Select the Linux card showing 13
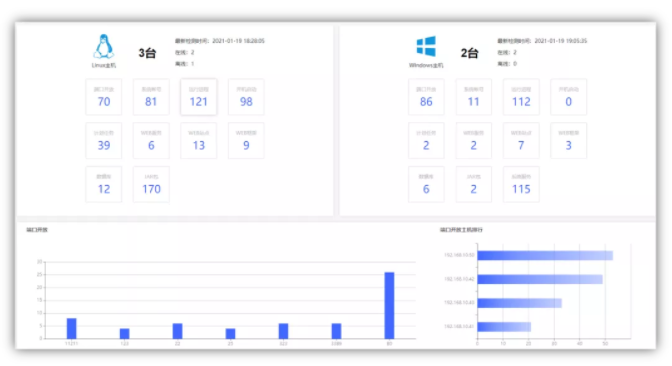 click(x=198, y=141)
